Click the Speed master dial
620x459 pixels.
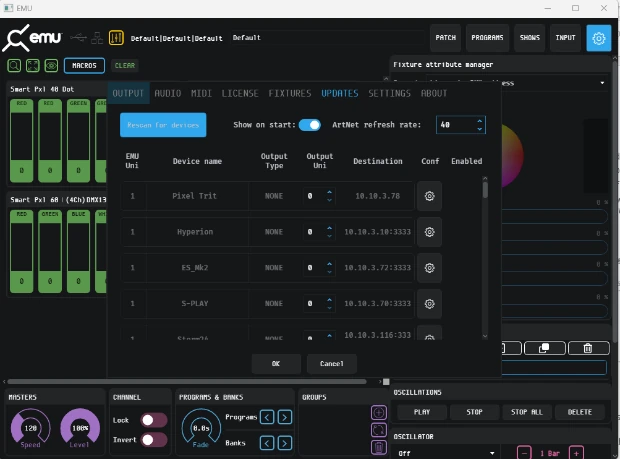pyautogui.click(x=30, y=428)
